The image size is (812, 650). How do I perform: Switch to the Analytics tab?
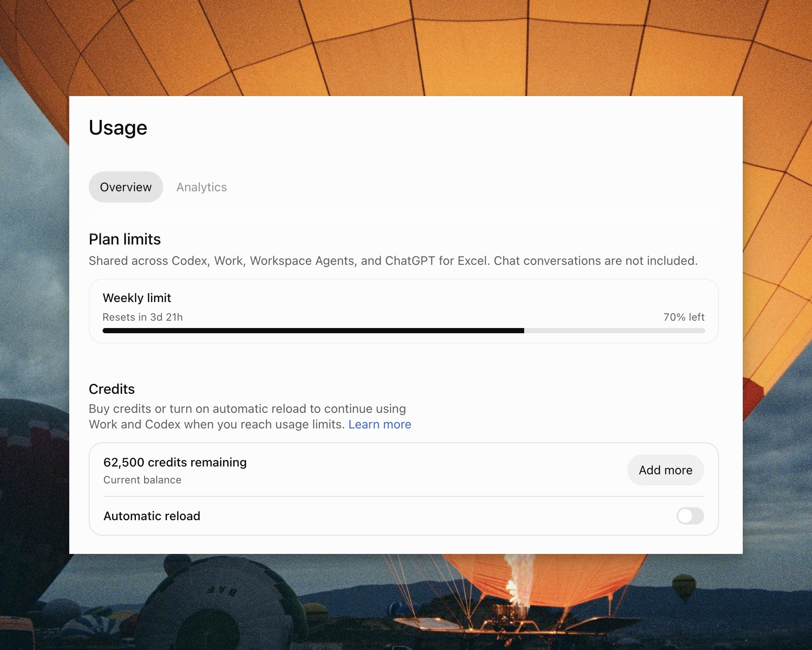tap(201, 187)
